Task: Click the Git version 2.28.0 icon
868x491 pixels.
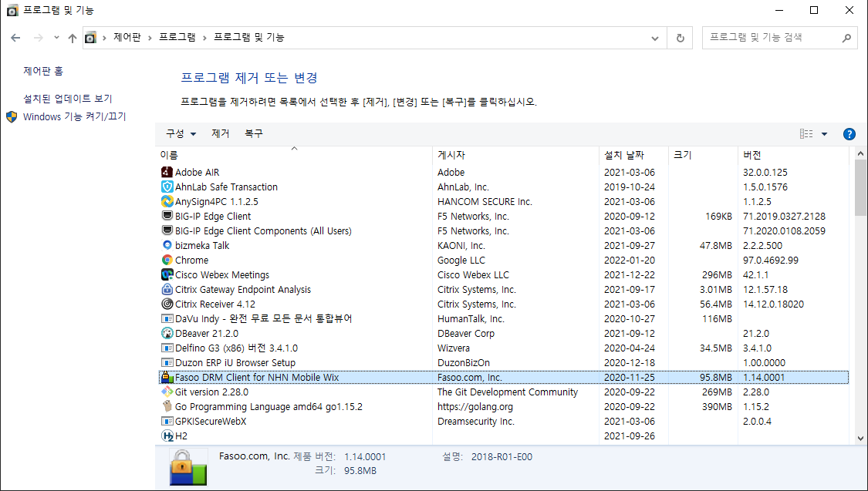Action: tap(167, 392)
